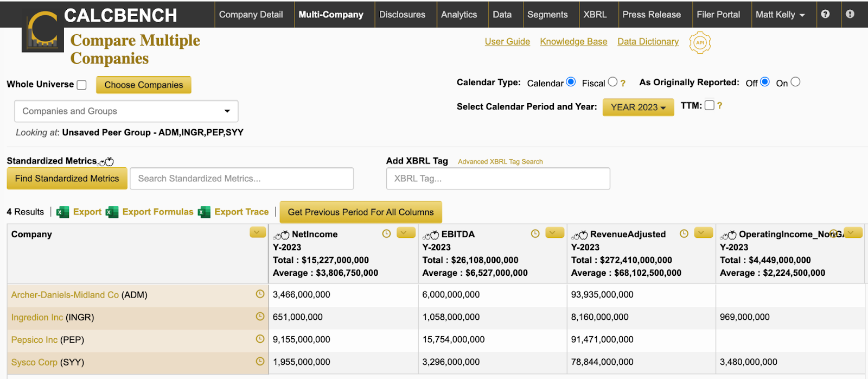Click the Choose Companies button
This screenshot has height=379, width=868.
(144, 85)
